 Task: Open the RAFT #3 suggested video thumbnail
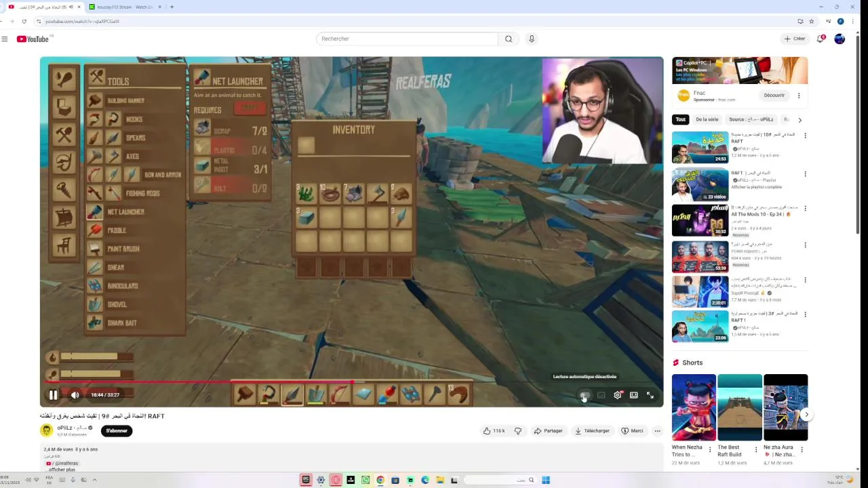[x=700, y=326]
